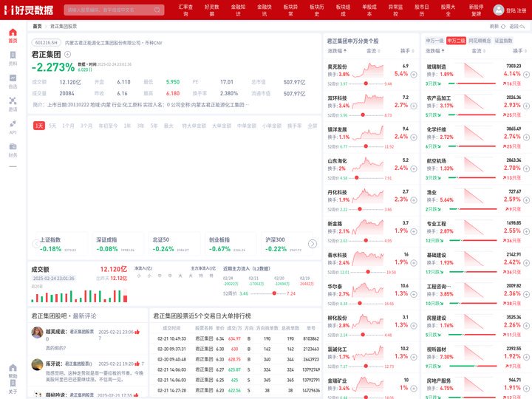The width and height of the screenshot is (532, 399).
Task: Switch to the 申万二级 tab
Action: coord(456,41)
